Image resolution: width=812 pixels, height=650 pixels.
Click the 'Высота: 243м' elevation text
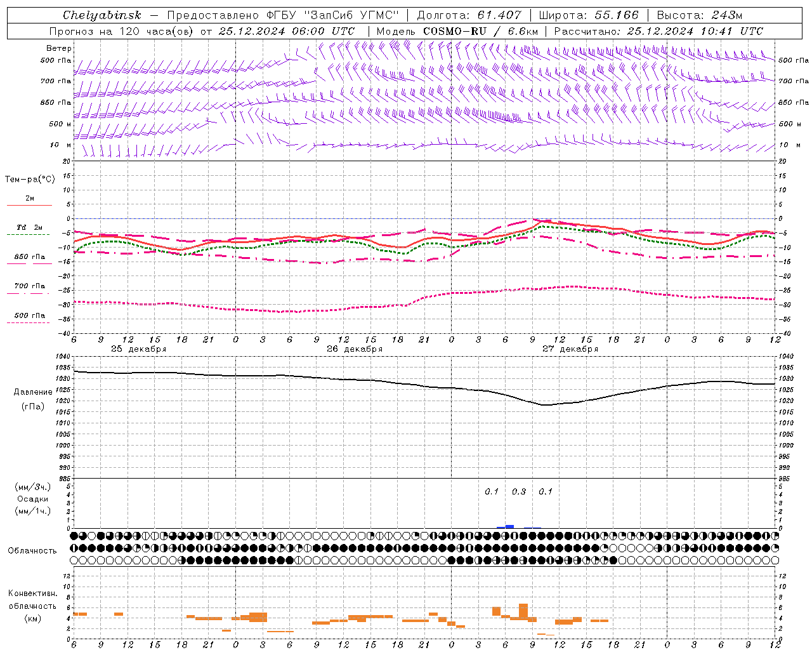pyautogui.click(x=699, y=15)
